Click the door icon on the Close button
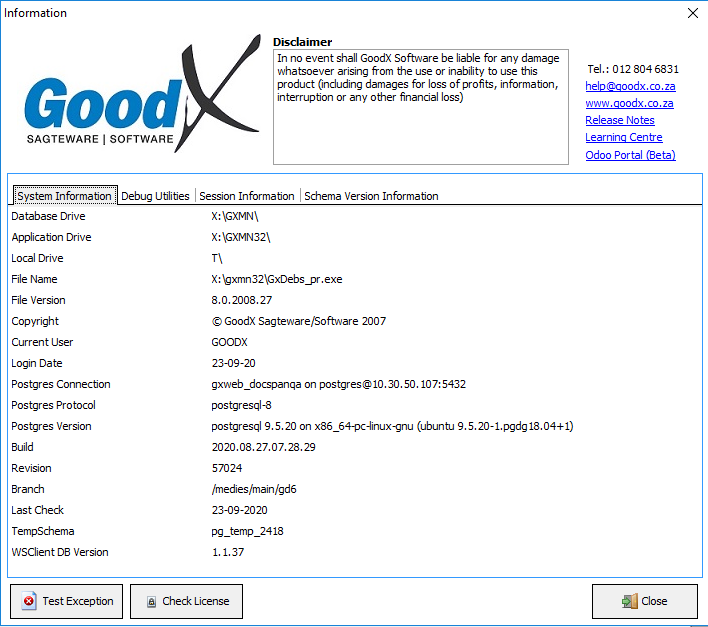The height and width of the screenshot is (627, 708). click(629, 601)
